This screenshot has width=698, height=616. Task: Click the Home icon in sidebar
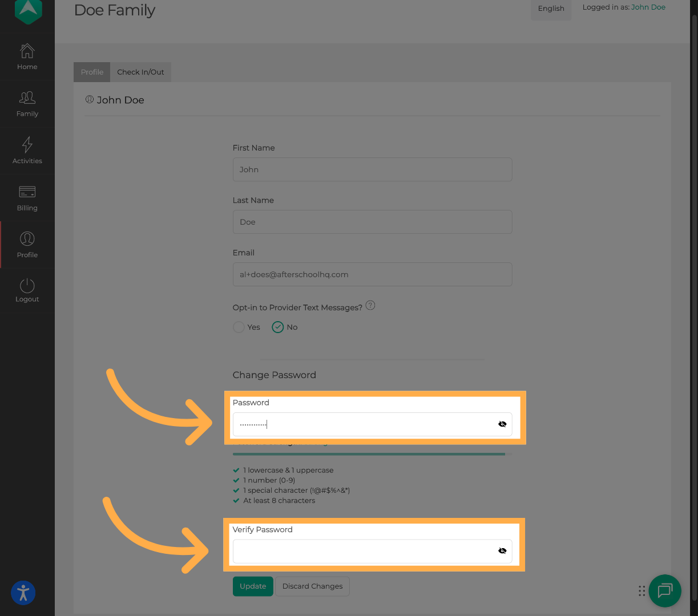(x=27, y=51)
